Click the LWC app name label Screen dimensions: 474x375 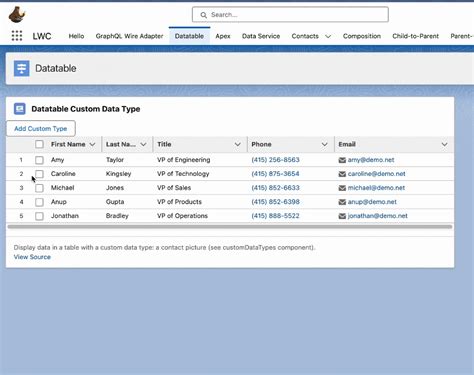point(42,36)
